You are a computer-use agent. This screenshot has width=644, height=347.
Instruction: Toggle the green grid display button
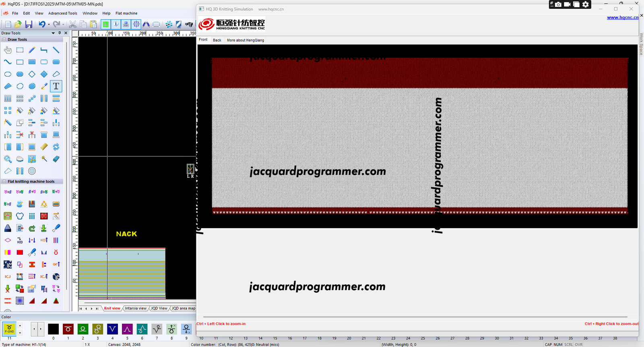pos(106,25)
